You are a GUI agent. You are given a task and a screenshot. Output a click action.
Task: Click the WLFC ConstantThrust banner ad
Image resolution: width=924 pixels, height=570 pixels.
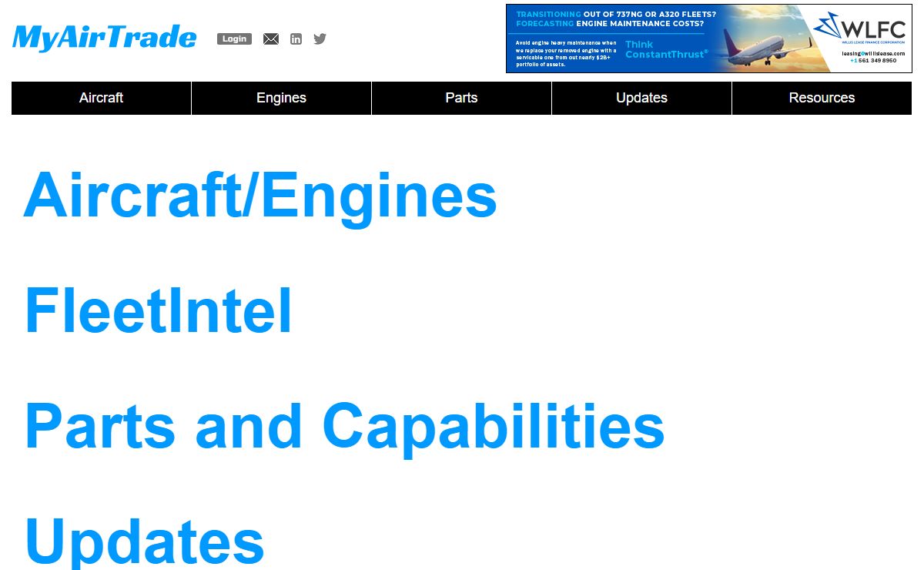(x=708, y=39)
